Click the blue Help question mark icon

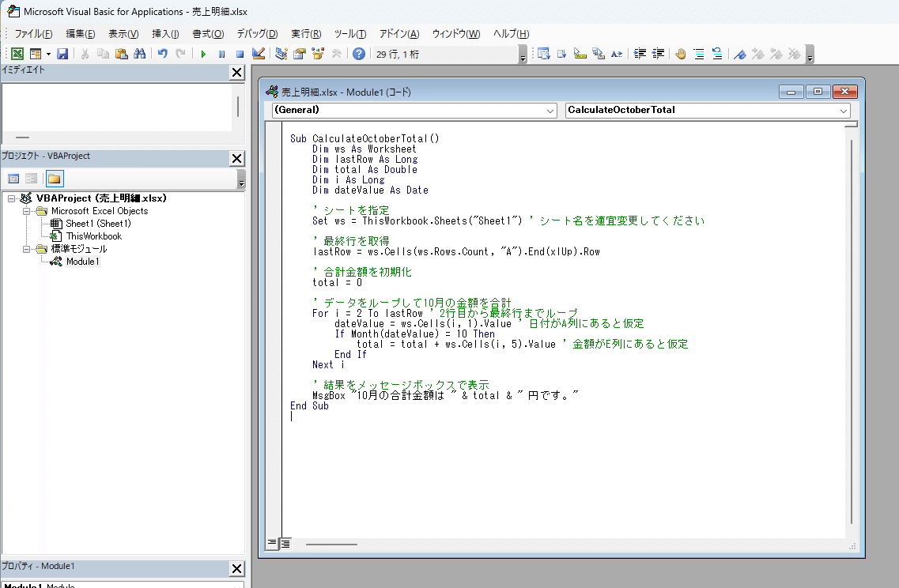coord(358,54)
